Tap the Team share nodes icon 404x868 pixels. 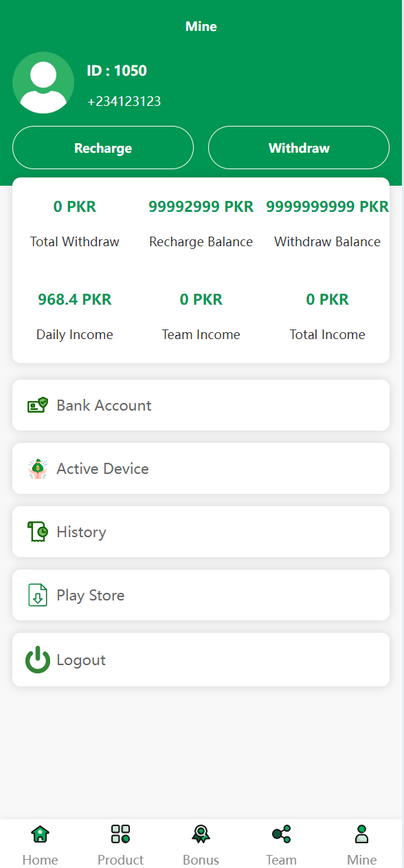point(281,834)
